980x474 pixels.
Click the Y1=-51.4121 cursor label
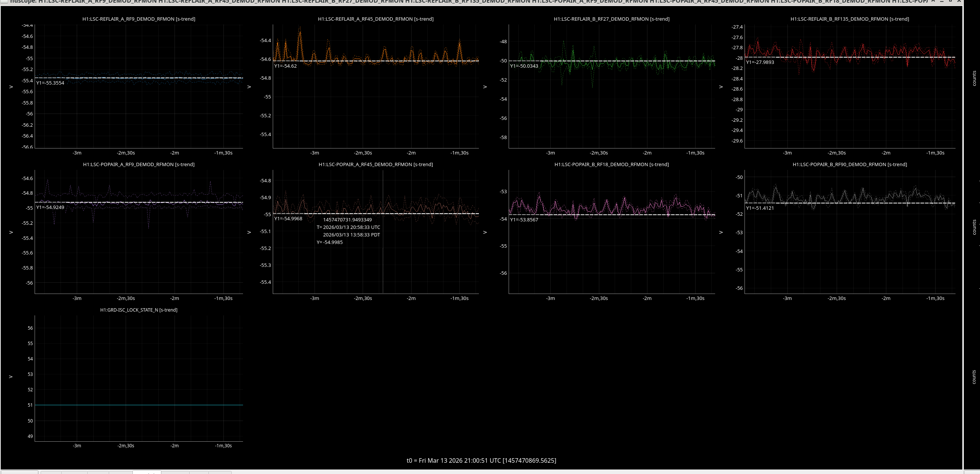[760, 208]
